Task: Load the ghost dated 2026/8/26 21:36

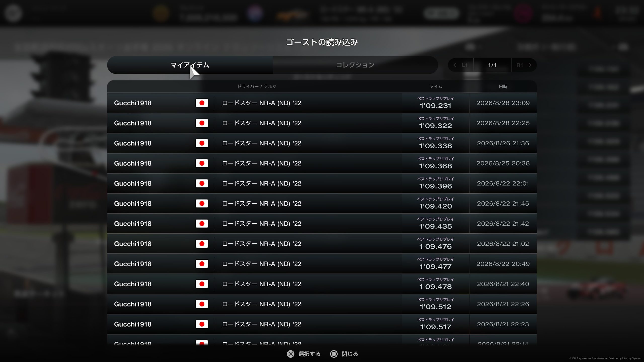Action: click(322, 143)
